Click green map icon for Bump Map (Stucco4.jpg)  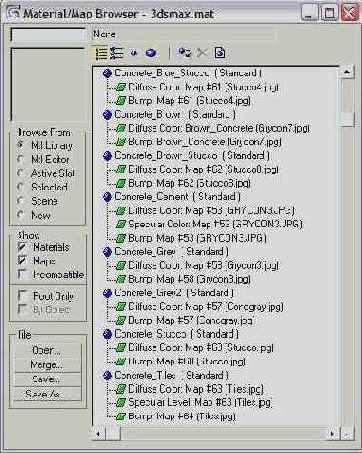click(121, 101)
